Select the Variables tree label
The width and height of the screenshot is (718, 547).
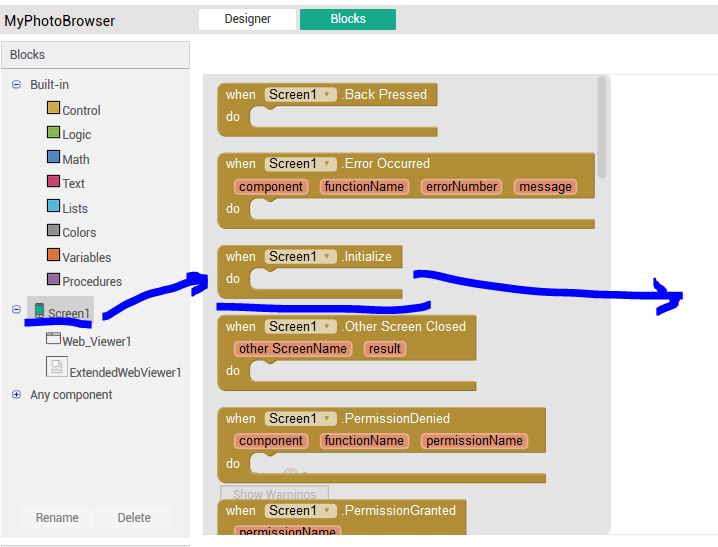(x=87, y=257)
